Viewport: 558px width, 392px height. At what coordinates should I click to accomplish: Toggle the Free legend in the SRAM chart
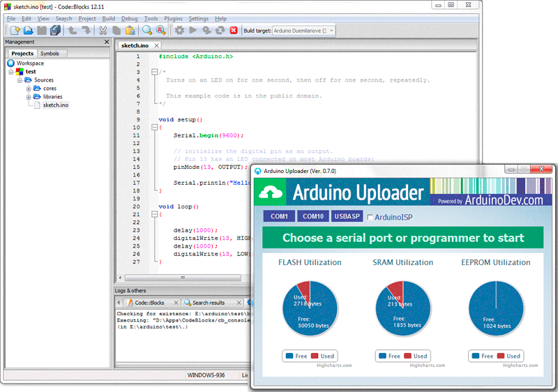click(390, 356)
